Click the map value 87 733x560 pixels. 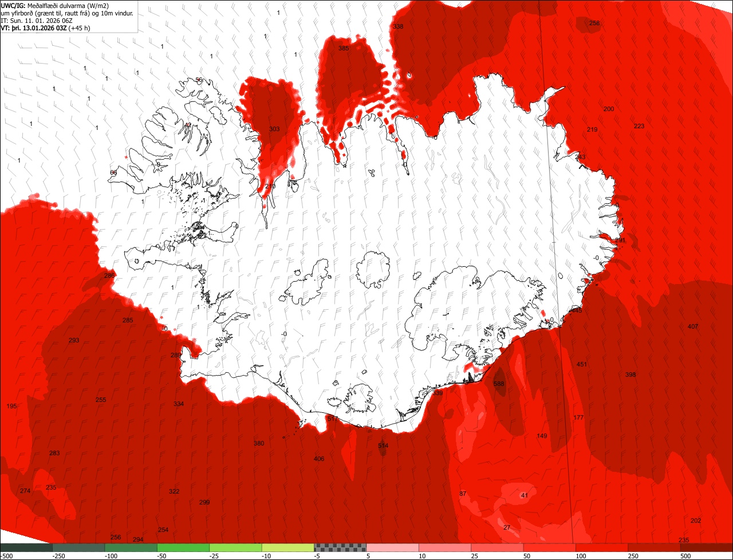(x=463, y=494)
